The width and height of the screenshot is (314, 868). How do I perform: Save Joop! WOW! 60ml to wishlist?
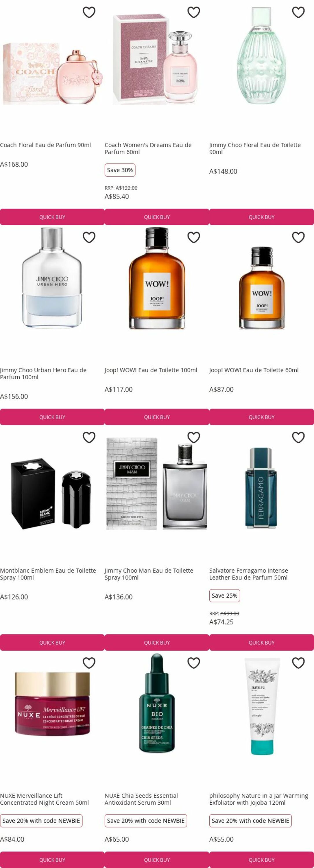click(x=298, y=238)
